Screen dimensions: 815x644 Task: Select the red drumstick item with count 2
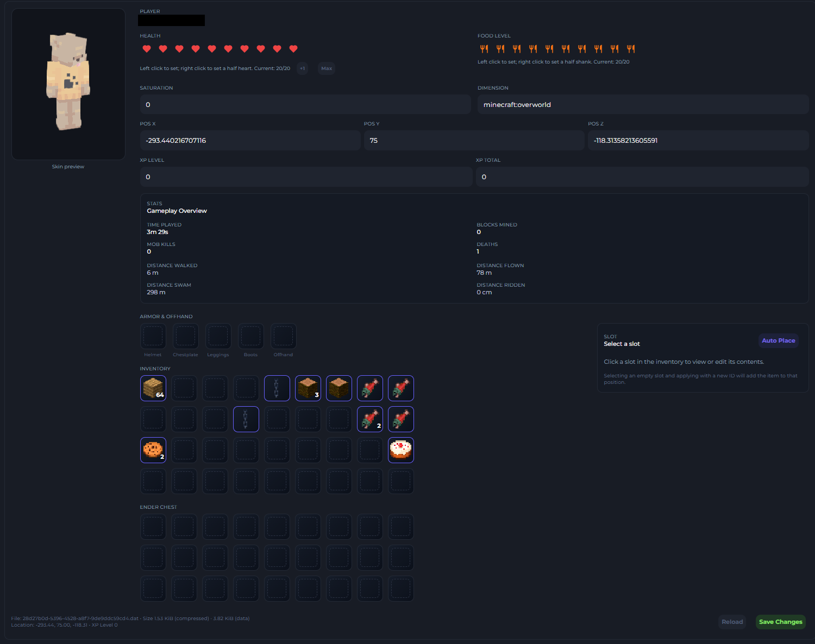(370, 419)
